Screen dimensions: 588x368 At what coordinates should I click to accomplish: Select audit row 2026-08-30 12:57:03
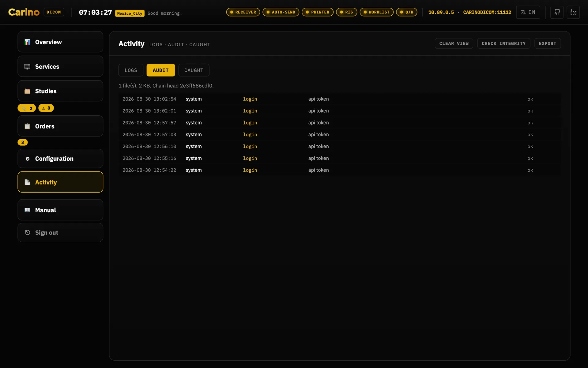pyautogui.click(x=340, y=135)
